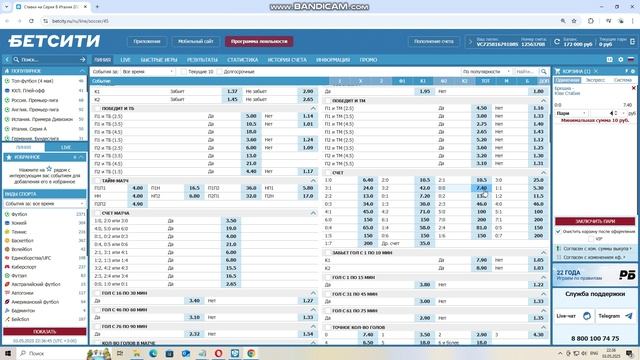The image size is (640, 360).
Task: Collapse the 'Точное кол-во голов' group
Action: [x=543, y=327]
